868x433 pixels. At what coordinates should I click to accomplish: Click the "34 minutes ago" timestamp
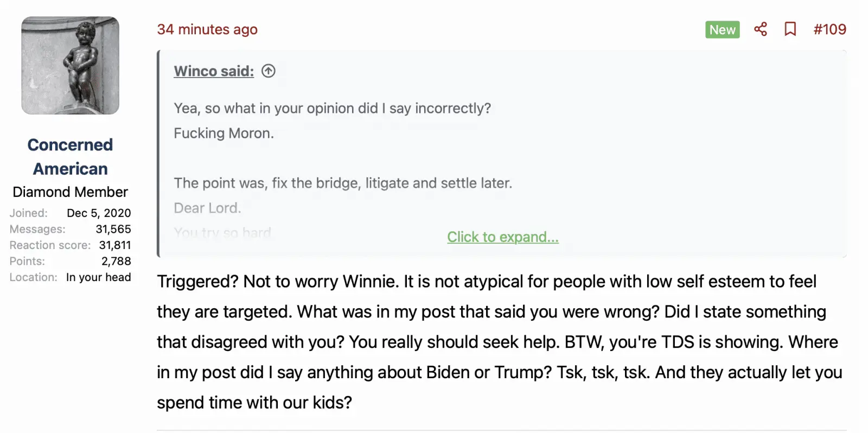pyautogui.click(x=207, y=29)
